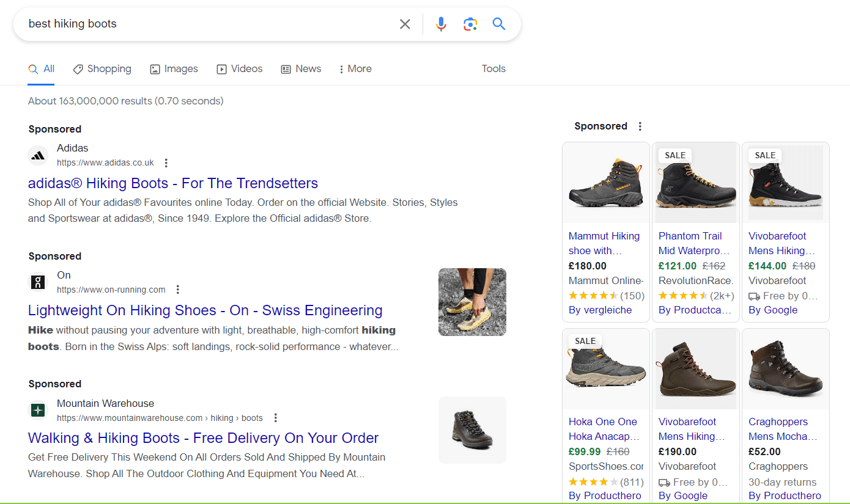850x504 pixels.
Task: Click the Mammut listing star rating (150)
Action: [x=607, y=296]
